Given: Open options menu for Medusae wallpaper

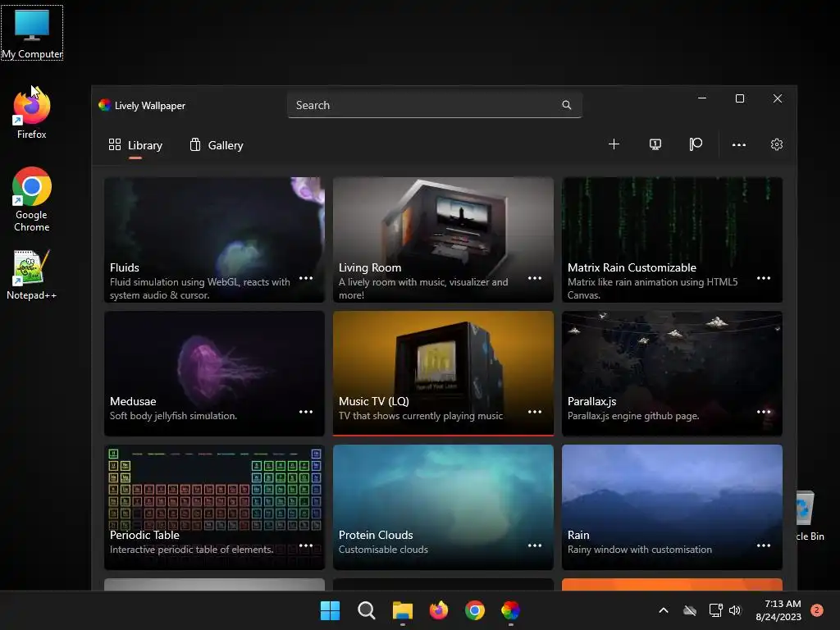Looking at the screenshot, I should [306, 412].
